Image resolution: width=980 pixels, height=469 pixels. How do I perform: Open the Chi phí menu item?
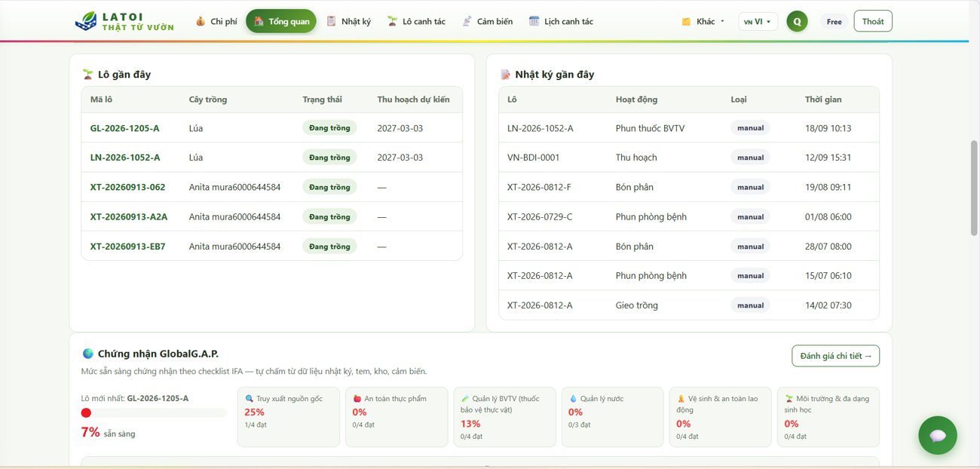tap(216, 21)
